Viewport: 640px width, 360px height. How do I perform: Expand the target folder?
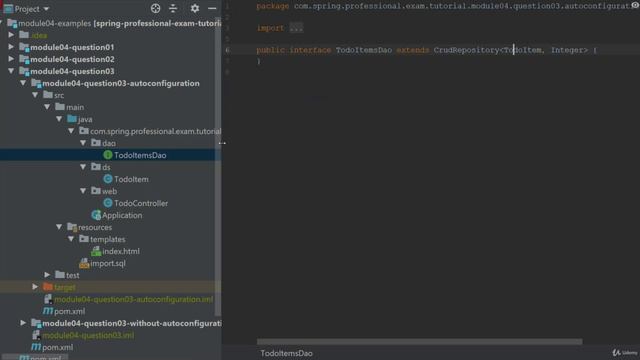click(x=36, y=287)
